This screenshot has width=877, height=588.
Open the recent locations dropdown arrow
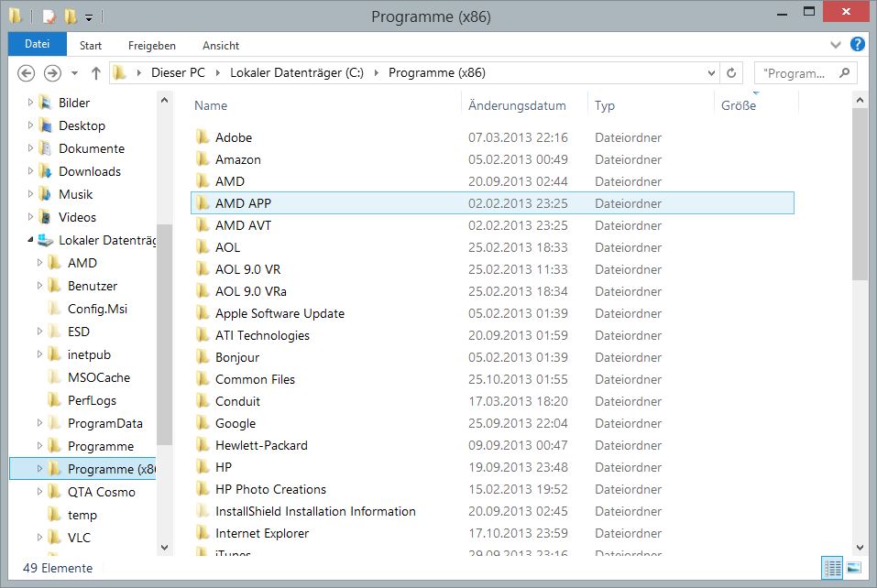click(74, 73)
